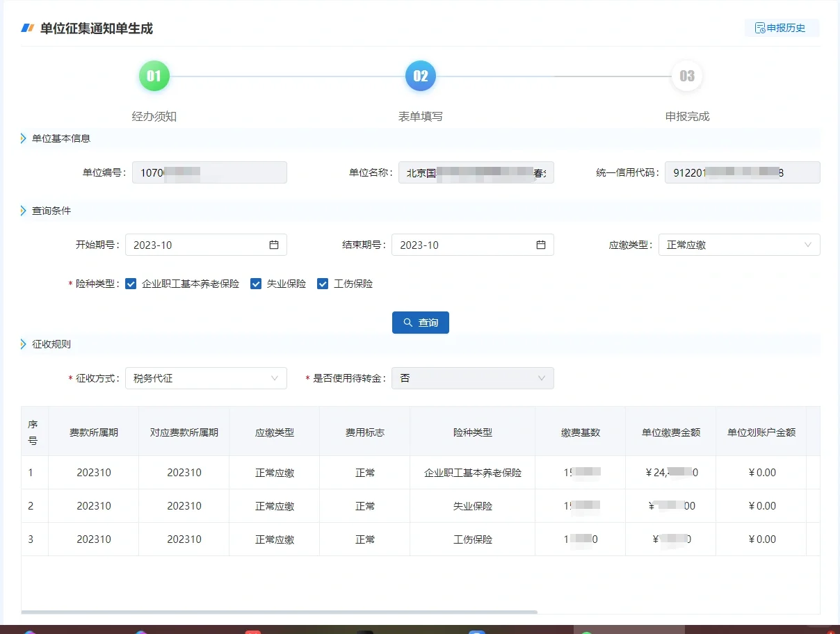Collapse 单位基本信息 section arrow
Image resolution: width=840 pixels, height=634 pixels.
pos(24,138)
